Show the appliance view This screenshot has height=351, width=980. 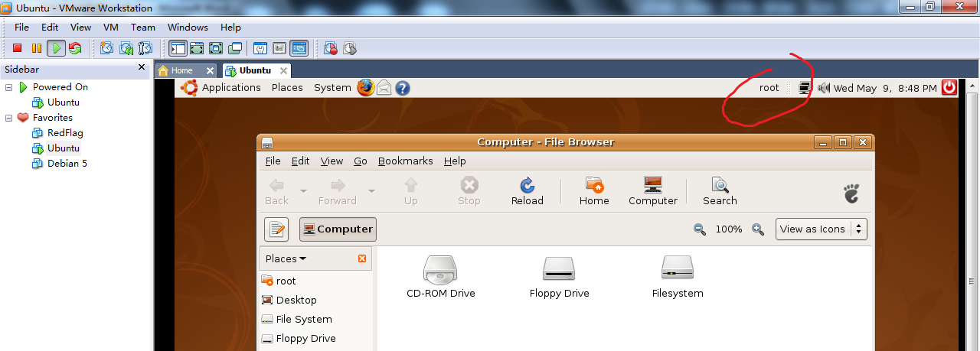[x=279, y=48]
